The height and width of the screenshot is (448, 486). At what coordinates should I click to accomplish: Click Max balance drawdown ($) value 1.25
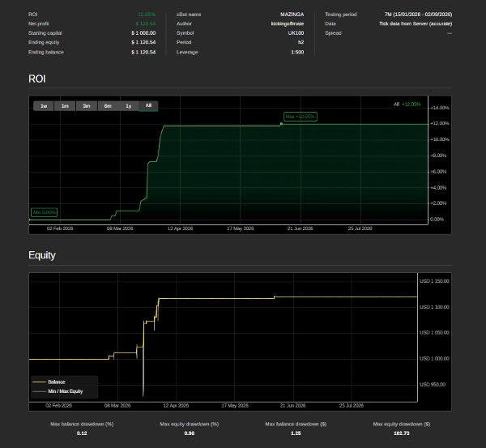click(x=296, y=433)
